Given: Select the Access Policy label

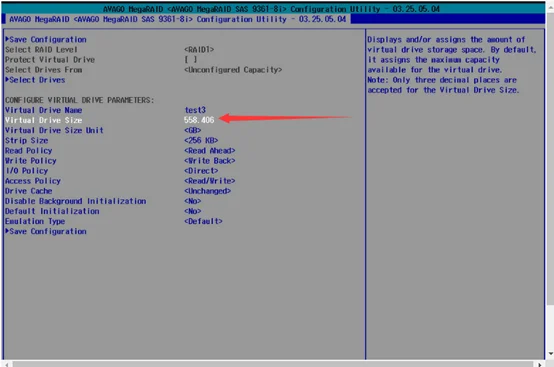Looking at the screenshot, I should pos(33,181).
